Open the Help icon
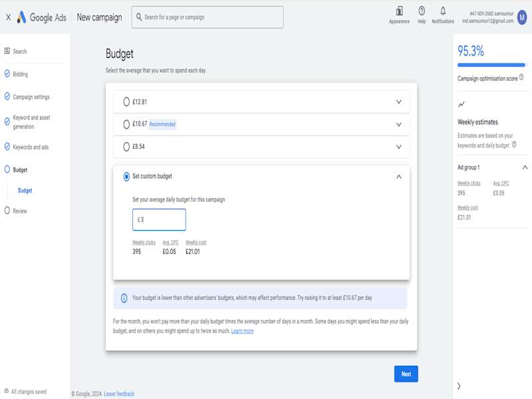This screenshot has height=399, width=532. [422, 11]
